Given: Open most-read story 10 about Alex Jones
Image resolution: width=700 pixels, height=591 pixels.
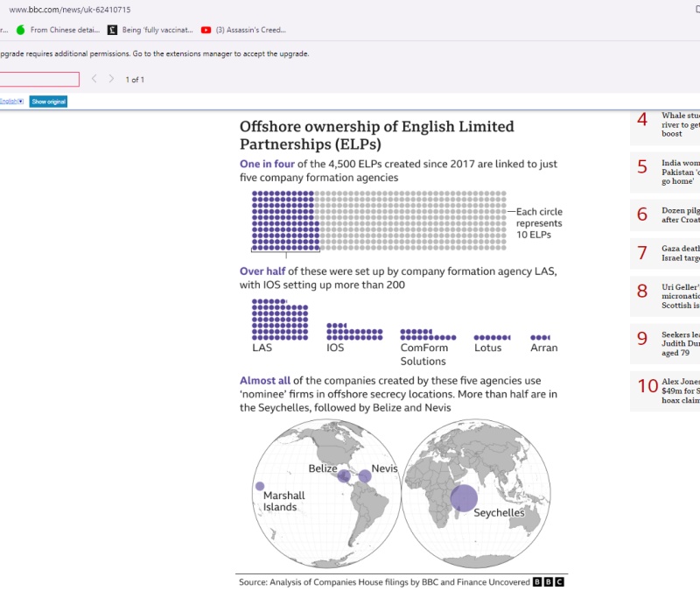Looking at the screenshot, I should (680, 390).
